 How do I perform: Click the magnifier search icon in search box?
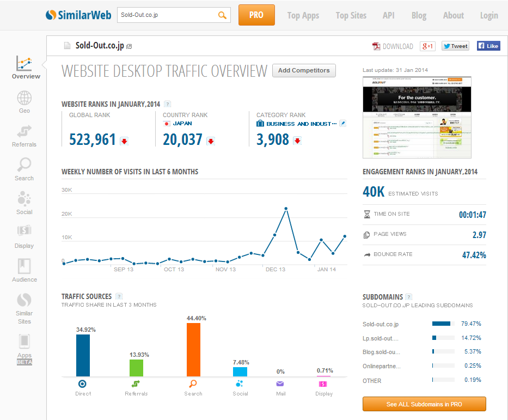pyautogui.click(x=222, y=15)
